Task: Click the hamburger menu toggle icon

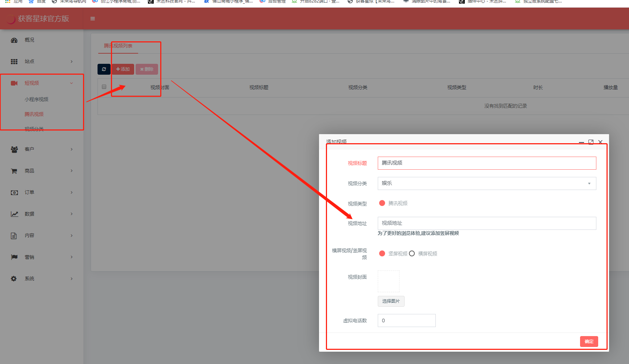Action: click(92, 19)
